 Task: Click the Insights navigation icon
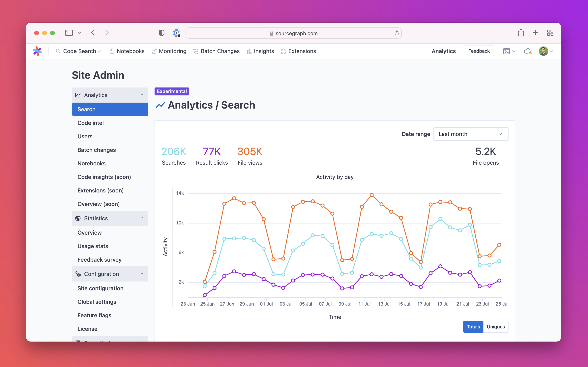click(248, 51)
